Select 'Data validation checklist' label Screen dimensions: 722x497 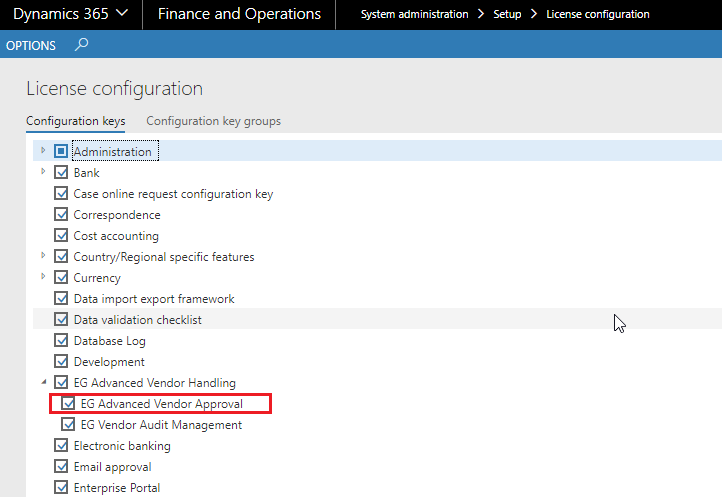(x=138, y=320)
